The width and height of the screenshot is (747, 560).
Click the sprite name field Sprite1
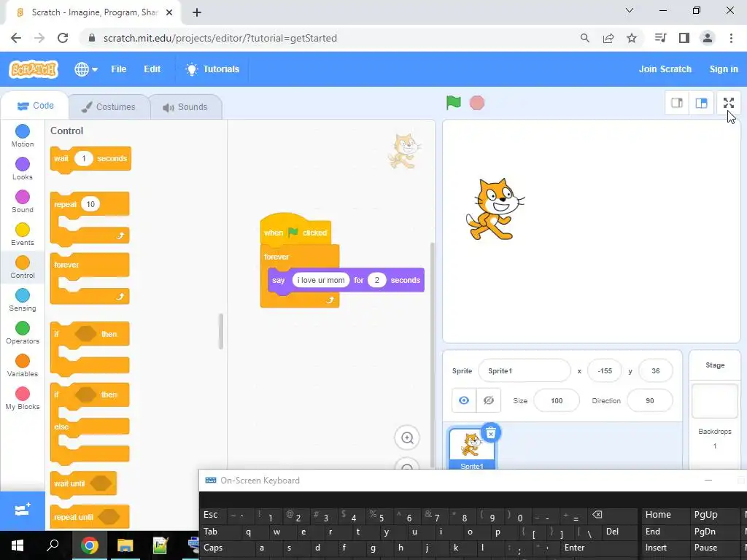click(x=524, y=371)
